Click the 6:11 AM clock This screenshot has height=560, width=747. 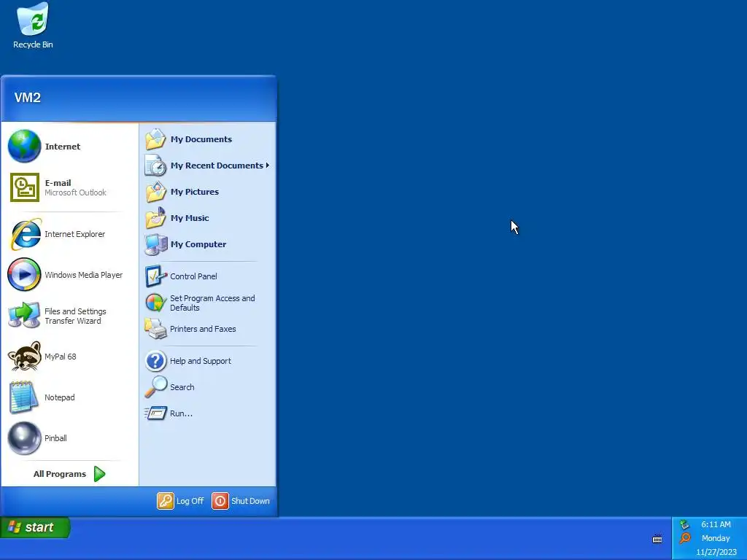[716, 524]
